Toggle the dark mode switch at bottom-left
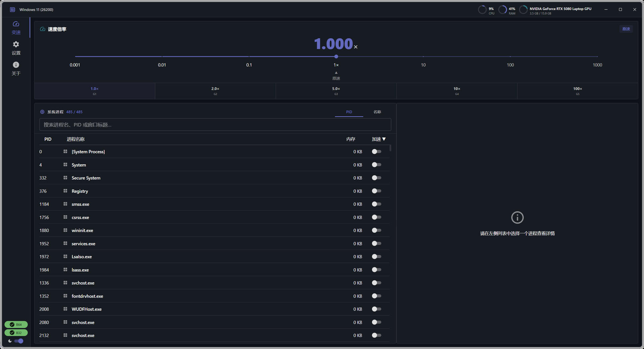Viewport: 644px width, 349px height. (x=19, y=341)
